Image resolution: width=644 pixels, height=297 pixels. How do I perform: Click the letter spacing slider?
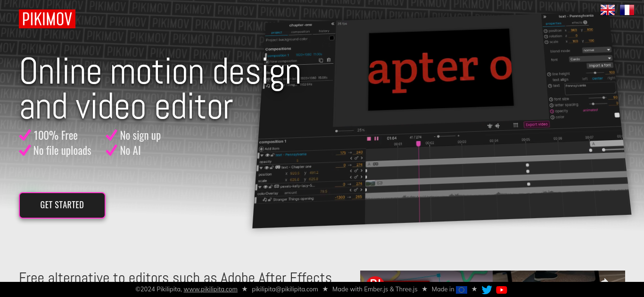(599, 104)
